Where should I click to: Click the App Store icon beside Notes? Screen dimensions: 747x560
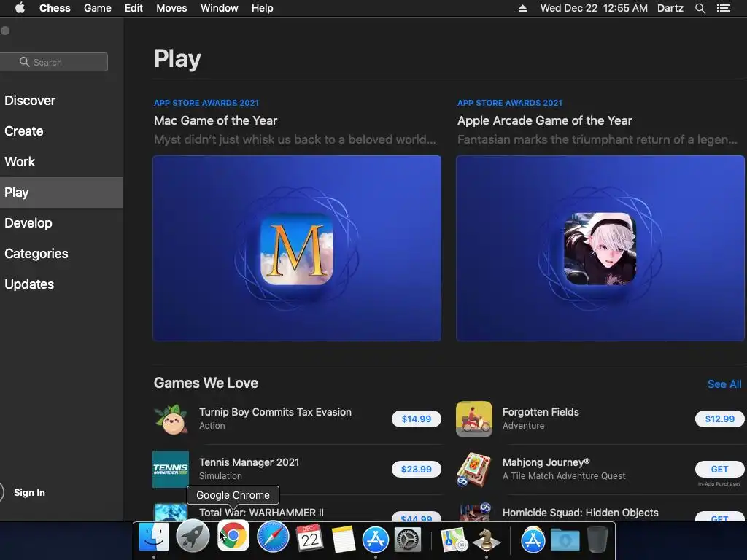(376, 539)
